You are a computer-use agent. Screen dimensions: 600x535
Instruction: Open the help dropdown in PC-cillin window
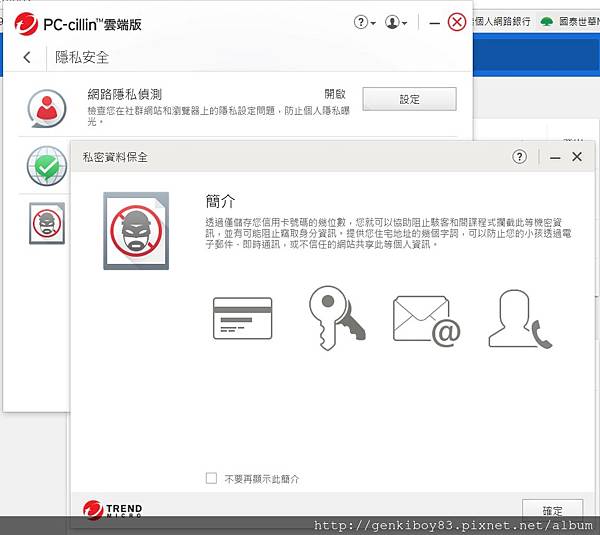365,22
